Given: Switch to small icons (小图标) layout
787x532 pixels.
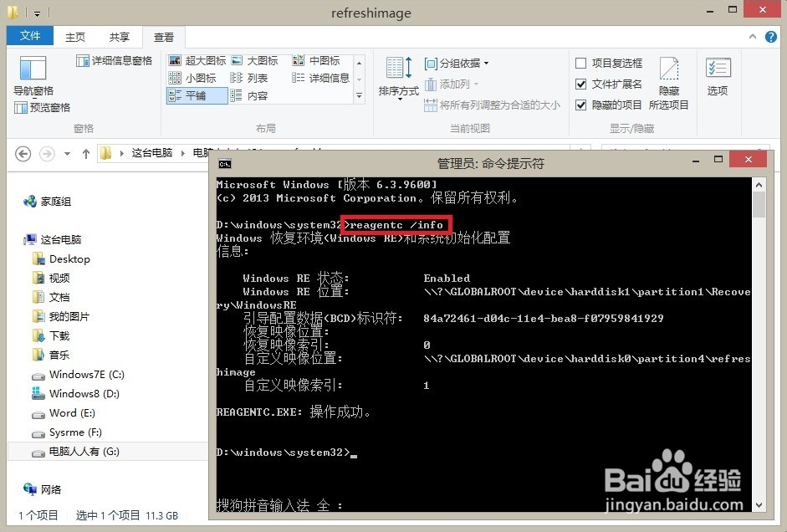Looking at the screenshot, I should click(x=192, y=78).
